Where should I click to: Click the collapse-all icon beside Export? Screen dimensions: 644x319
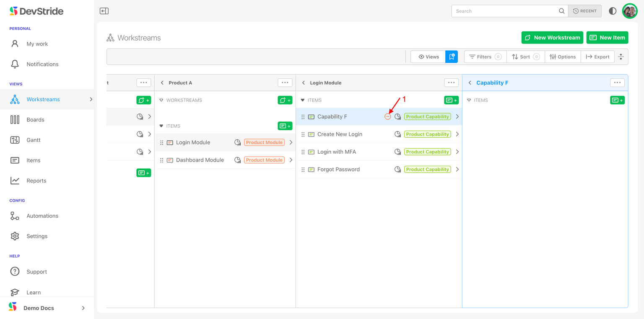point(621,57)
